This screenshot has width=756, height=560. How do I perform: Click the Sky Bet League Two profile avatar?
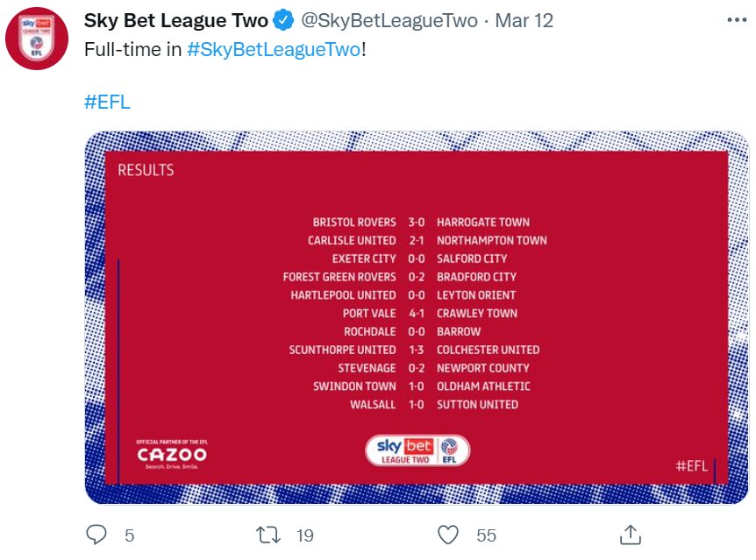pyautogui.click(x=37, y=38)
